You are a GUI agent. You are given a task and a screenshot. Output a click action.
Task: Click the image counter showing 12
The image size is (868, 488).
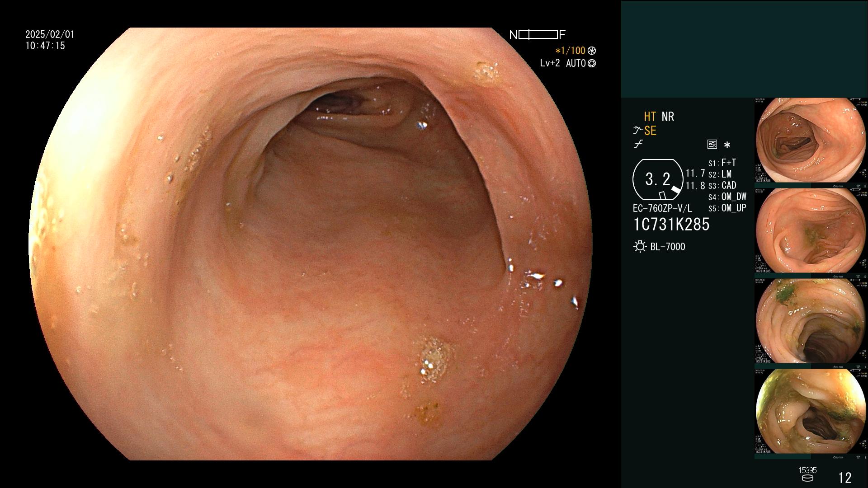845,478
